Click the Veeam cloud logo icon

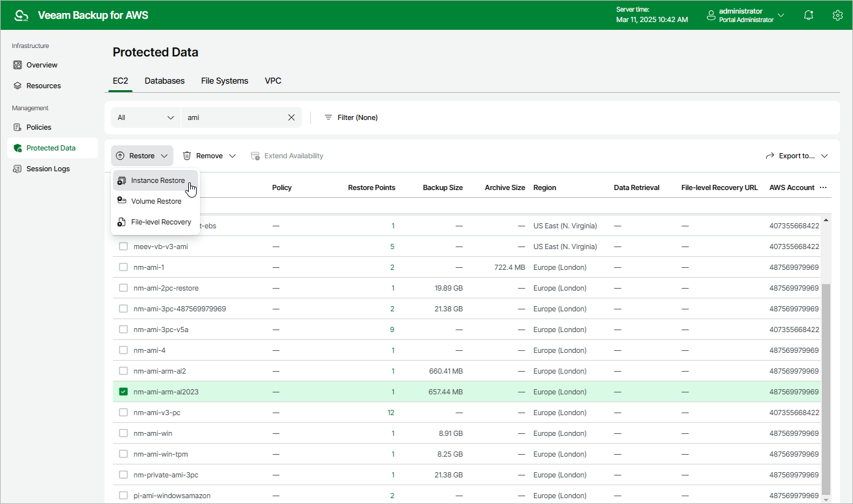pyautogui.click(x=21, y=15)
